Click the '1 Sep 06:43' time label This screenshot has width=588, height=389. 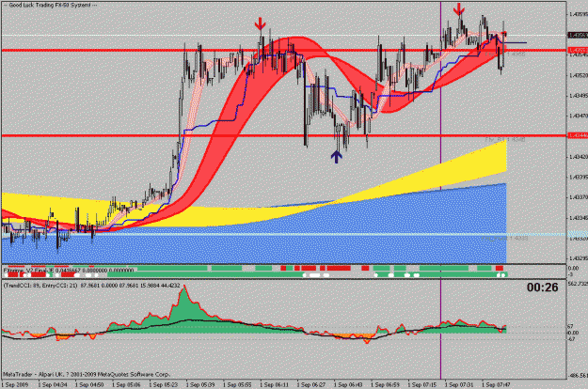click(x=348, y=384)
